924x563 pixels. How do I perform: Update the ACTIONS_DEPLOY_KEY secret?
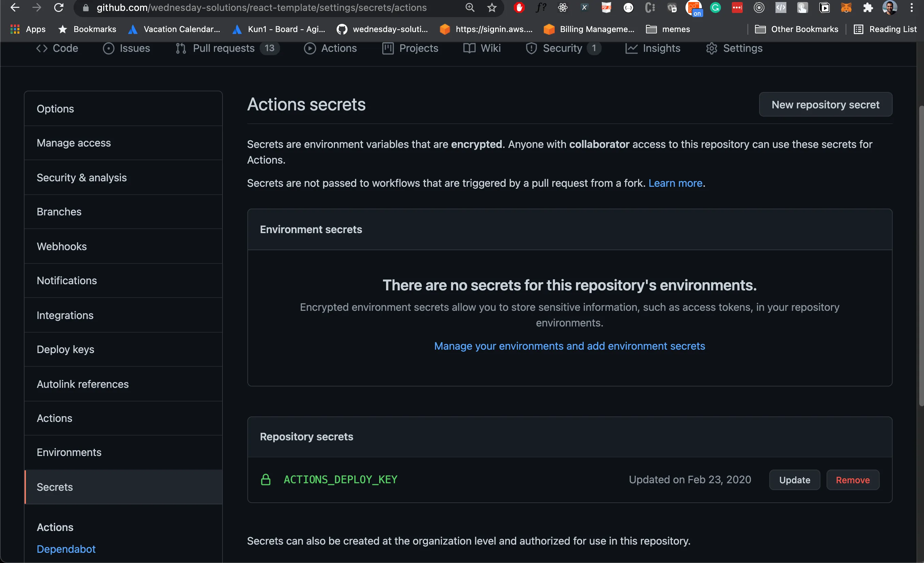coord(795,480)
